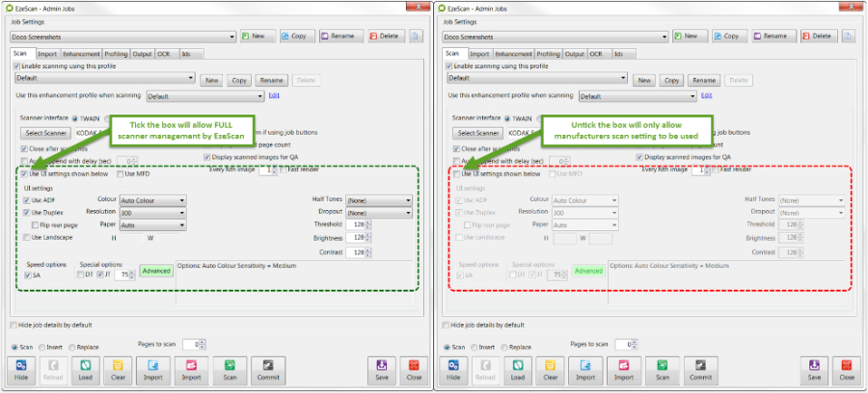868x393 pixels.
Task: Click Edit link in left window
Action: 274,95
